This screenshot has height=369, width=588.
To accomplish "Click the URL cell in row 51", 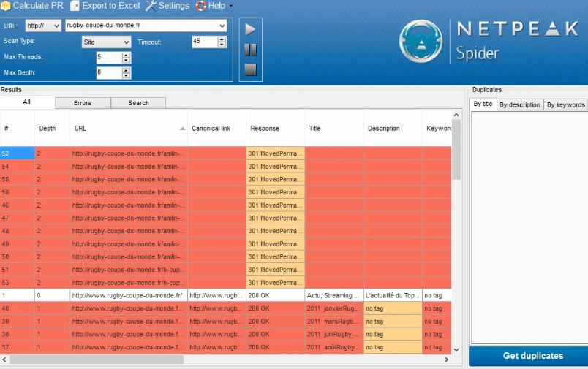I will tap(129, 270).
